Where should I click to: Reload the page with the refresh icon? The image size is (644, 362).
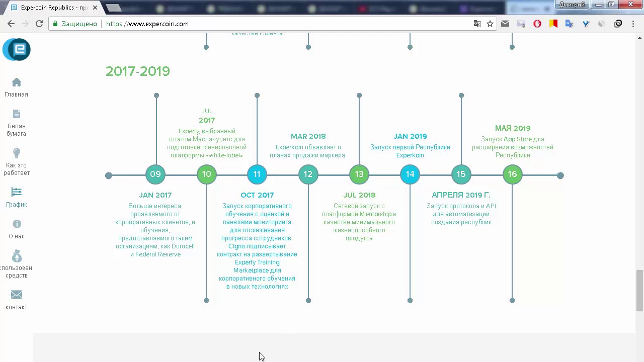point(39,24)
